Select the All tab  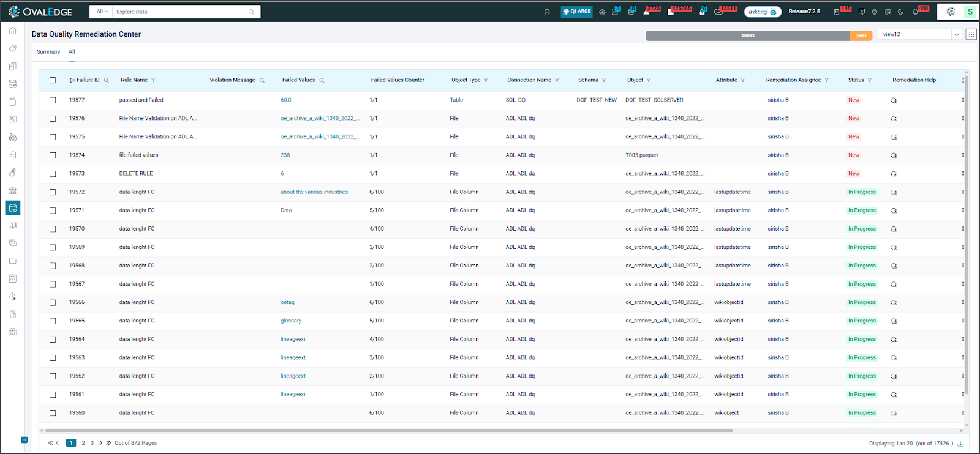[x=72, y=52]
